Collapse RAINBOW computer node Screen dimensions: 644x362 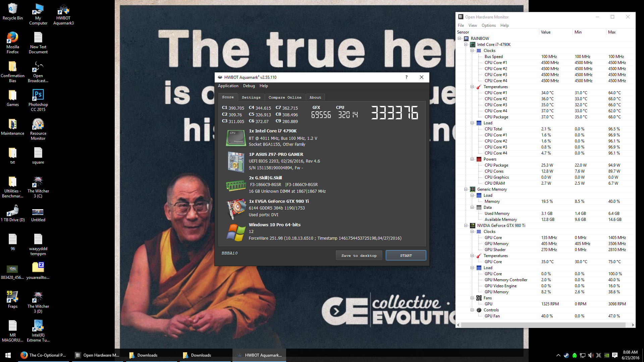[x=460, y=39]
